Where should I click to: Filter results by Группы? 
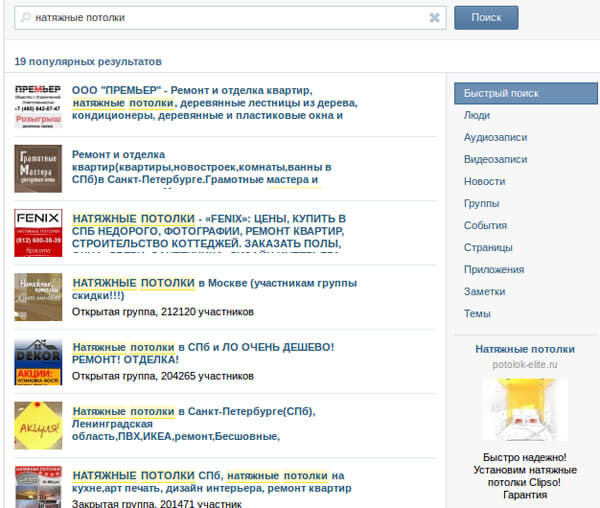point(481,204)
